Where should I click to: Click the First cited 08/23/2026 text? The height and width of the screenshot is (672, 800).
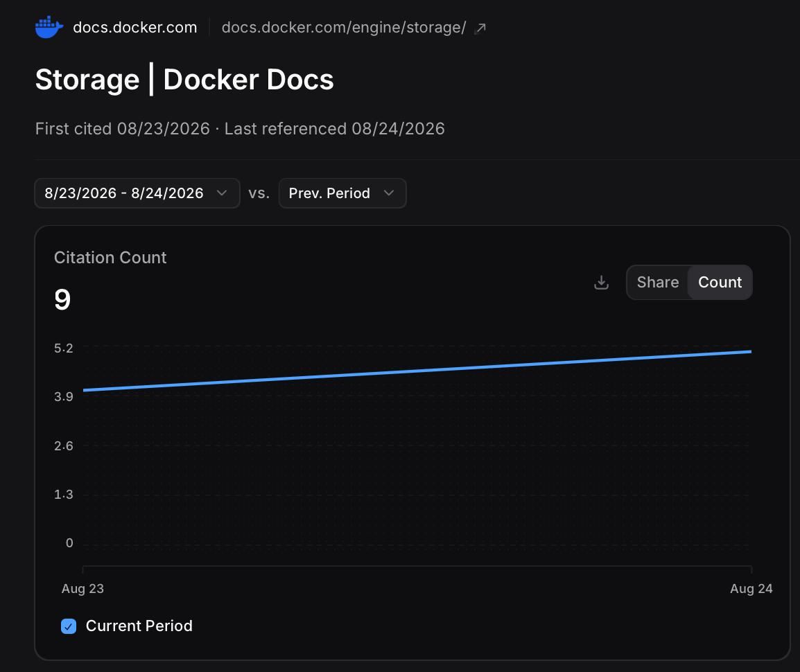coord(123,129)
